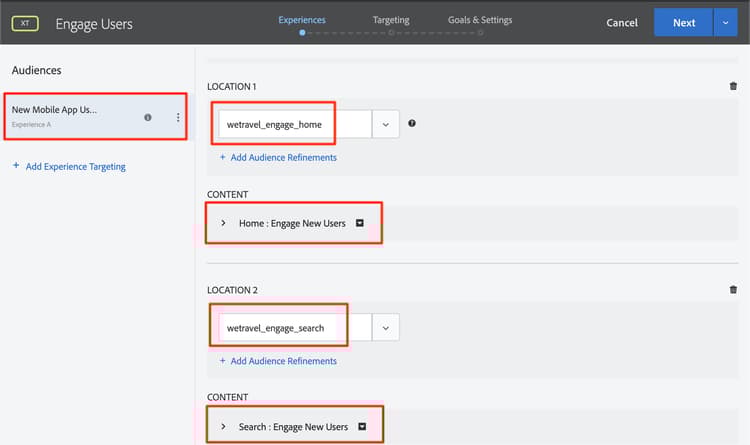Open Location 2 mbox dropdown arrow

(x=386, y=328)
